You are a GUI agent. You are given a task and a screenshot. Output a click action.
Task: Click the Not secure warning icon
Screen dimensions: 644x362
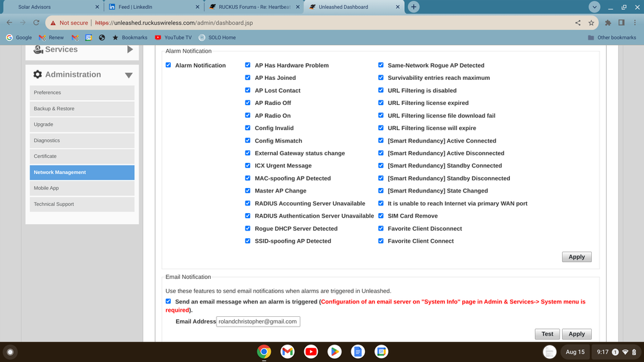pos(53,23)
